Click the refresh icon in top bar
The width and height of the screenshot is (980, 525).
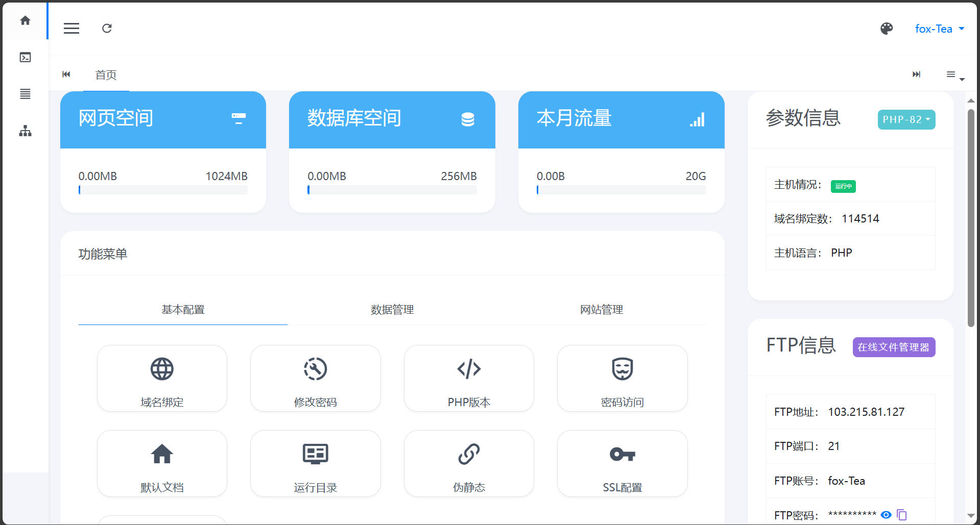107,29
